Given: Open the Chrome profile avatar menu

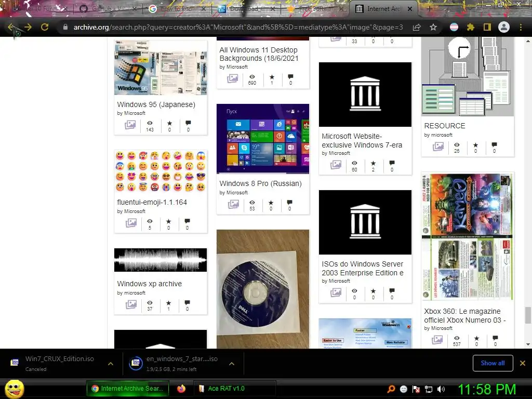Looking at the screenshot, I should coord(504,27).
